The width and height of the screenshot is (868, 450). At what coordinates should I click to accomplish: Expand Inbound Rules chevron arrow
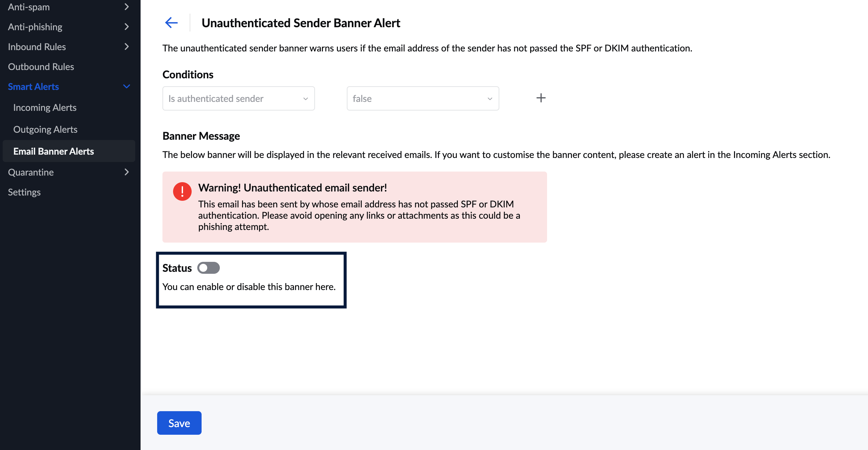pyautogui.click(x=126, y=46)
